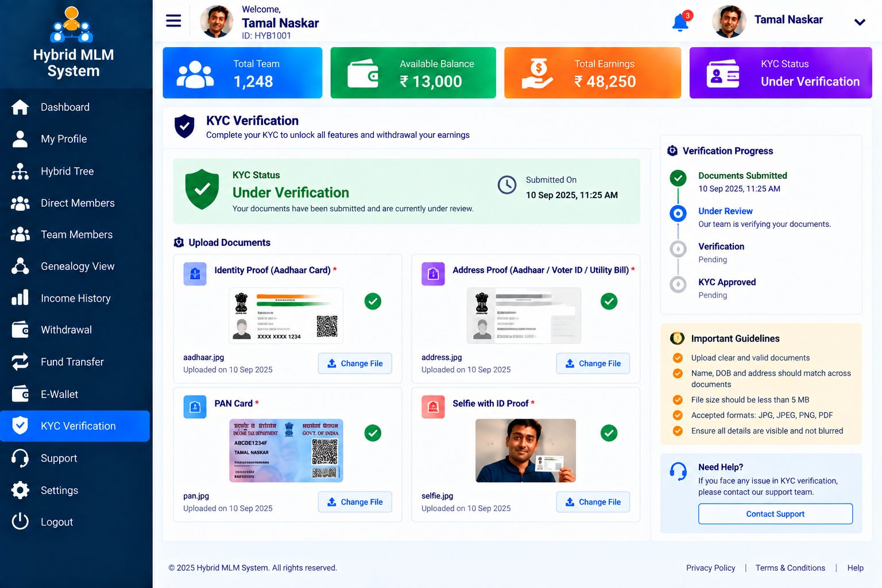Viewport: 882px width, 588px height.
Task: Open the Terms & Conditions link
Action: [x=790, y=568]
